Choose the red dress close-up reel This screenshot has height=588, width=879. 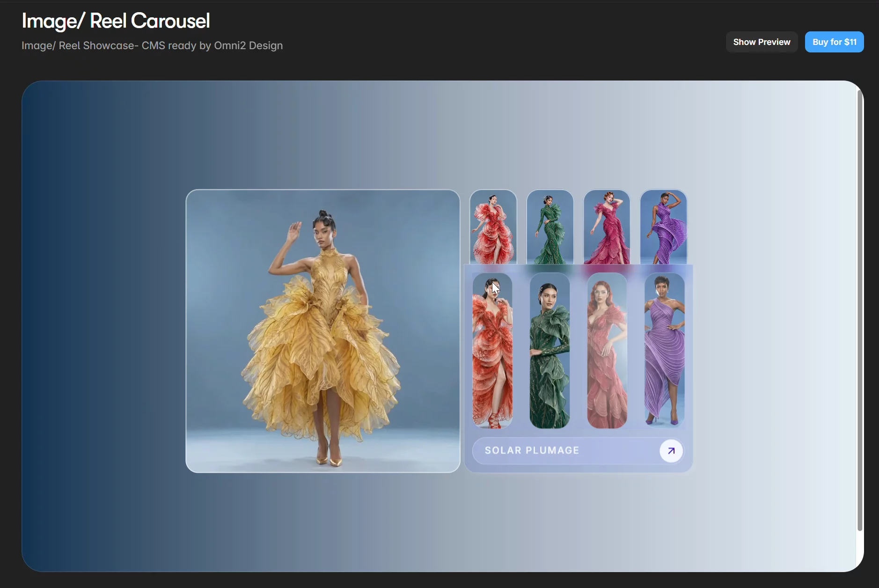(492, 351)
